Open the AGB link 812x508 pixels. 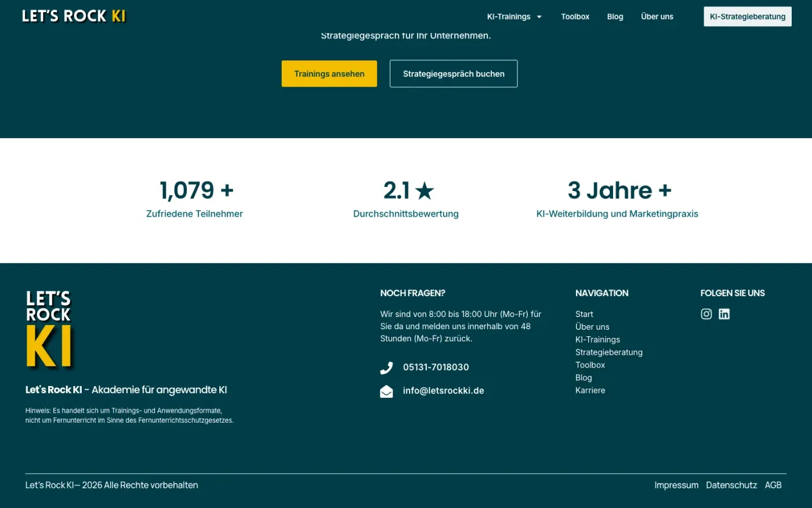pyautogui.click(x=773, y=485)
